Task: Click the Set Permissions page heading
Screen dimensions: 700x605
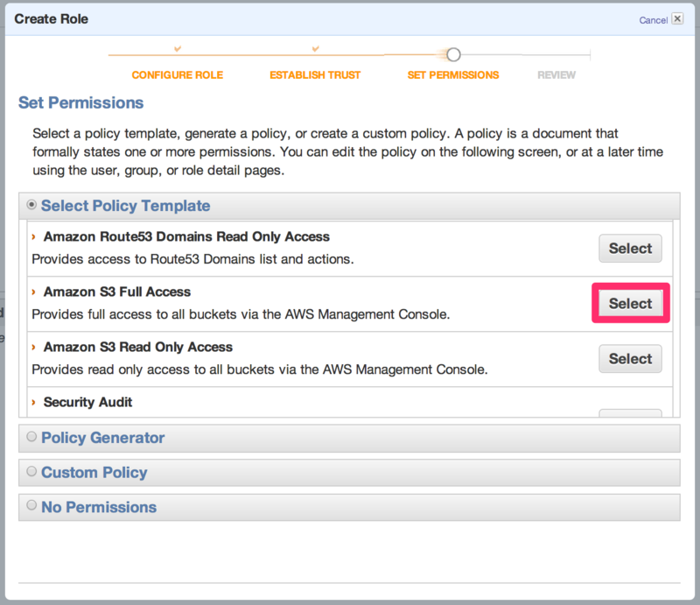Action: click(x=80, y=102)
